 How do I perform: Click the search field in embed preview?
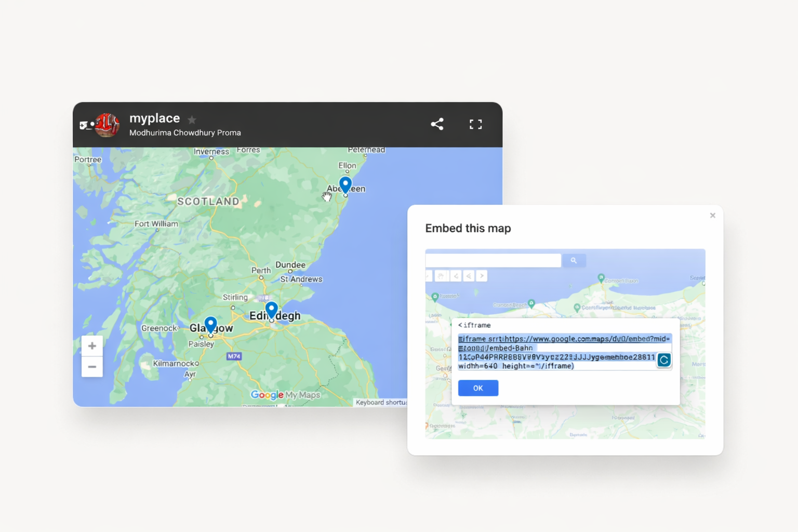[493, 260]
